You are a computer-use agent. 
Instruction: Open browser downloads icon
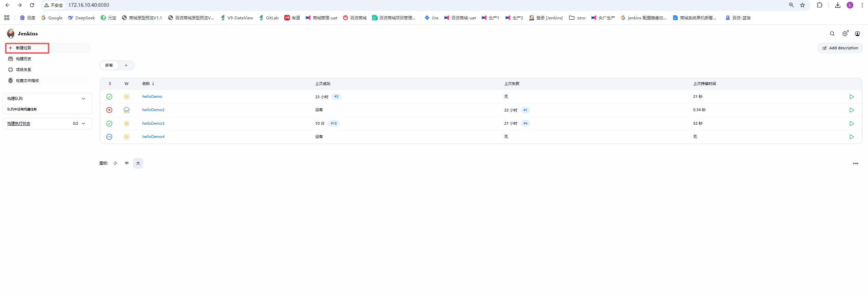838,5
